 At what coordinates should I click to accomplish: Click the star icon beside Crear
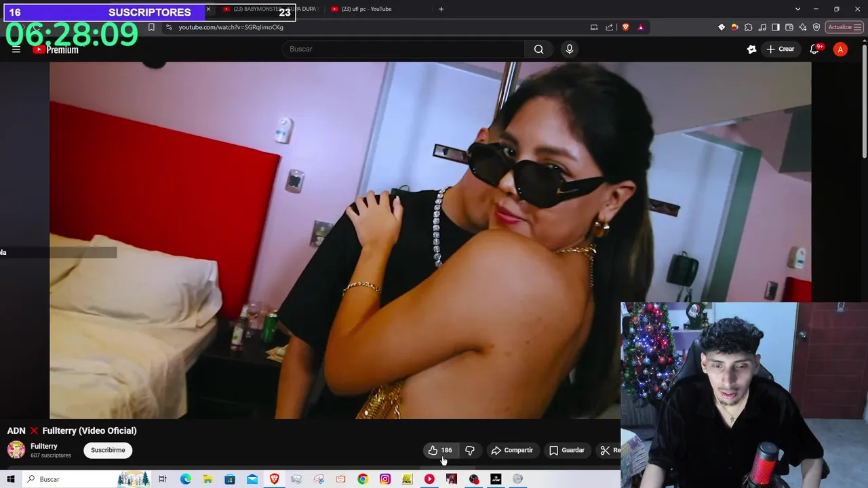coord(751,49)
